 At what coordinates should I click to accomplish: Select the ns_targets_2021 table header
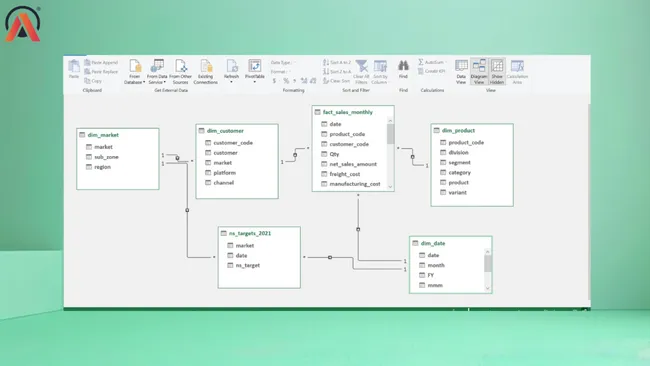click(259, 233)
